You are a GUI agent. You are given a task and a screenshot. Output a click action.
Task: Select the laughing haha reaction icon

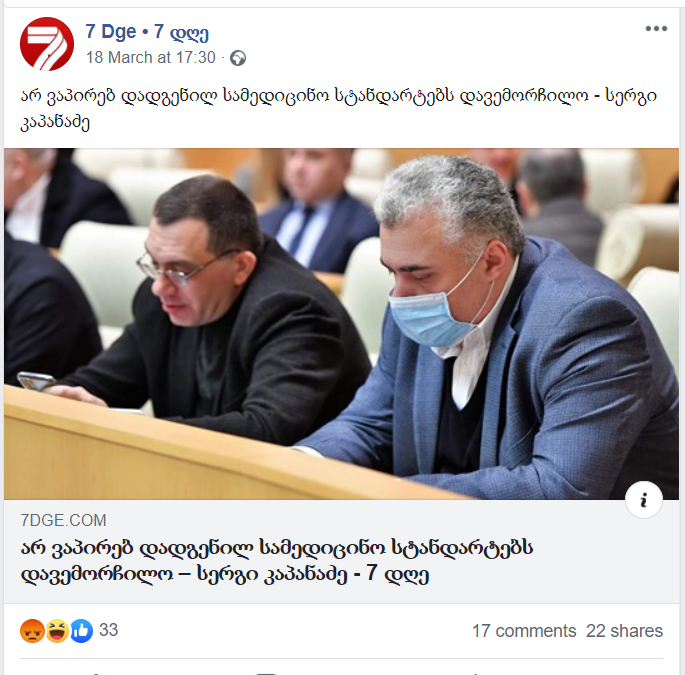[57, 631]
